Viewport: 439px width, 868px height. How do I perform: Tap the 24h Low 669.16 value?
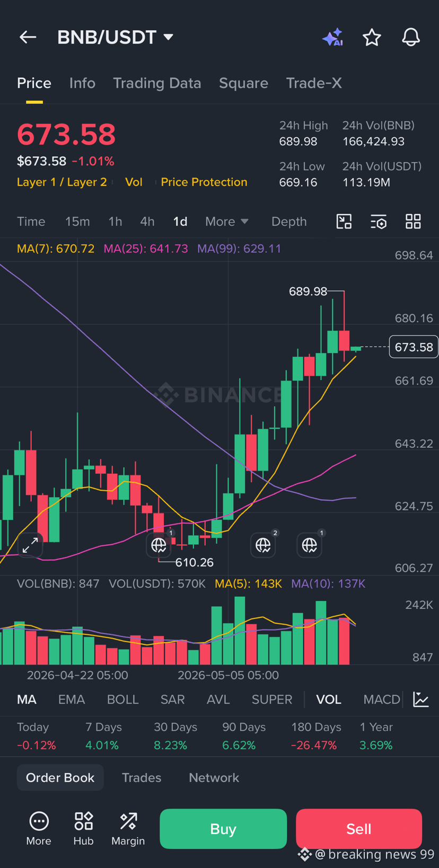pos(298,182)
